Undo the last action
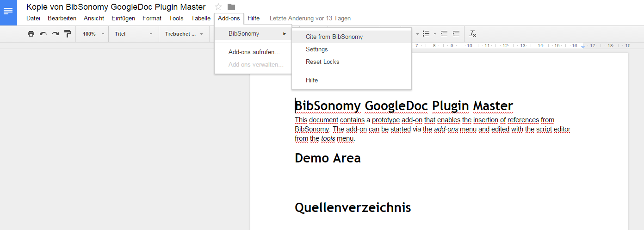This screenshot has height=230, width=644. (43, 34)
